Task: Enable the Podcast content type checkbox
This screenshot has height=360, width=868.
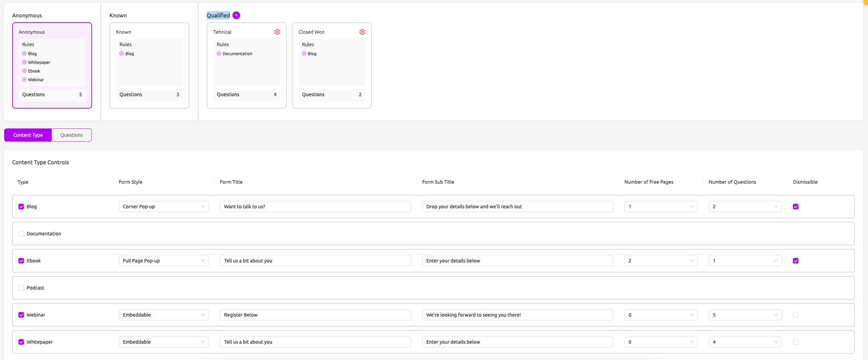Action: coord(21,288)
